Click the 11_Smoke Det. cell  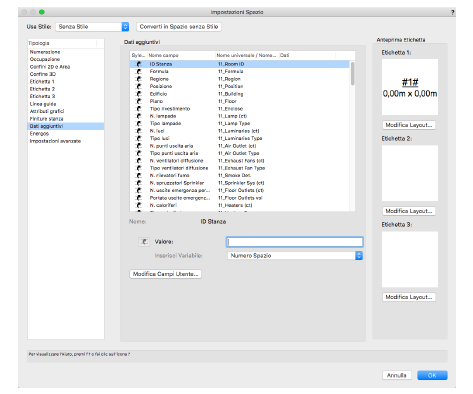coord(234,175)
